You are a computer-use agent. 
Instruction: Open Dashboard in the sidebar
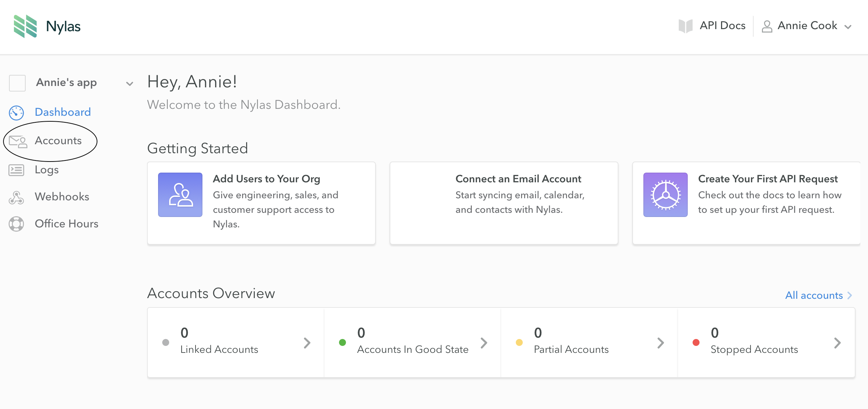point(63,112)
